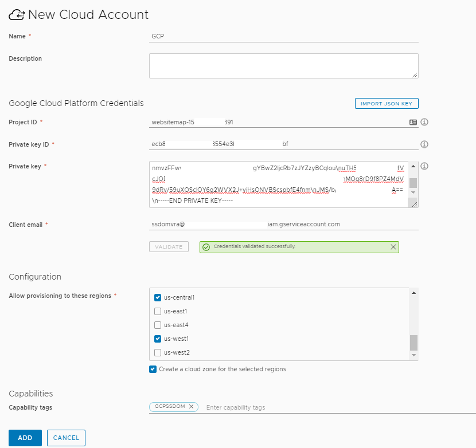Uncheck the us-central1 region

click(158, 297)
